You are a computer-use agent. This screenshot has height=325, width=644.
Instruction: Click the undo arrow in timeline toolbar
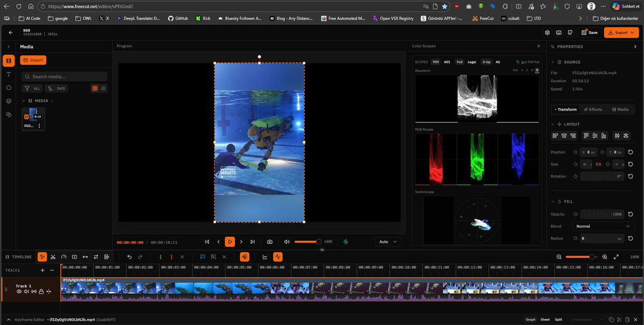pos(129,257)
